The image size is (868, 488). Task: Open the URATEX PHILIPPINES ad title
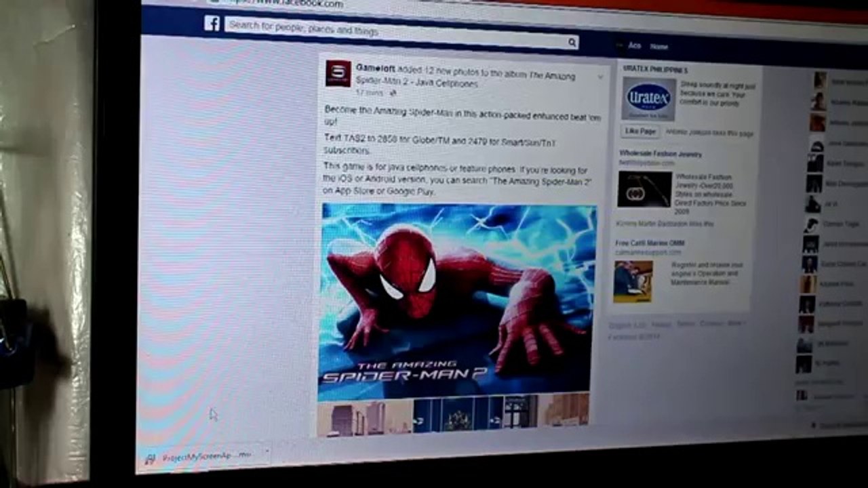[655, 70]
